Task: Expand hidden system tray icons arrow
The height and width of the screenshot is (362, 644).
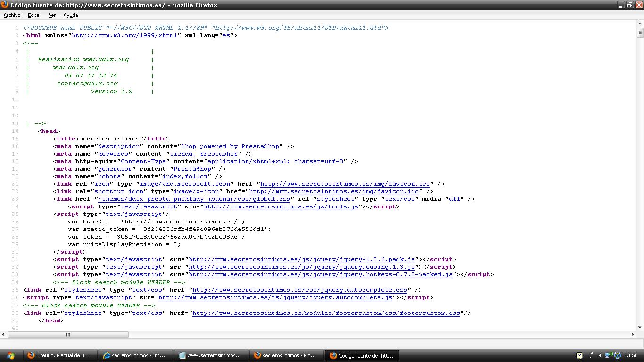Action: (600, 355)
